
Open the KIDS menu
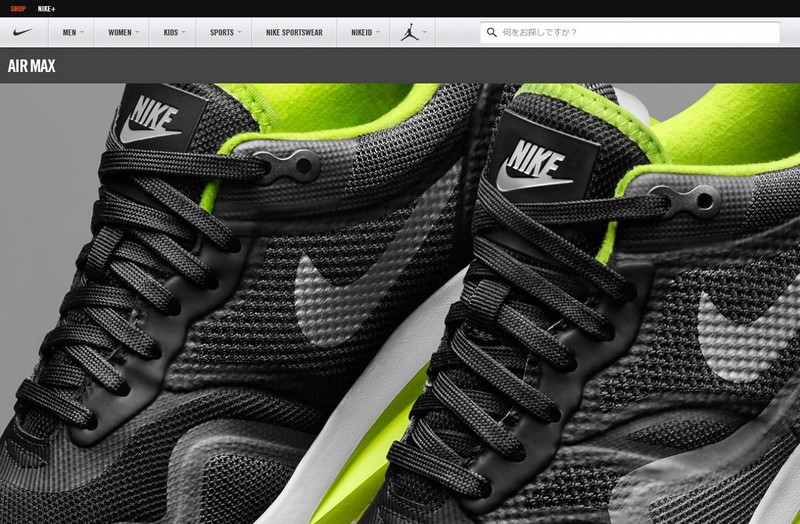(170, 32)
